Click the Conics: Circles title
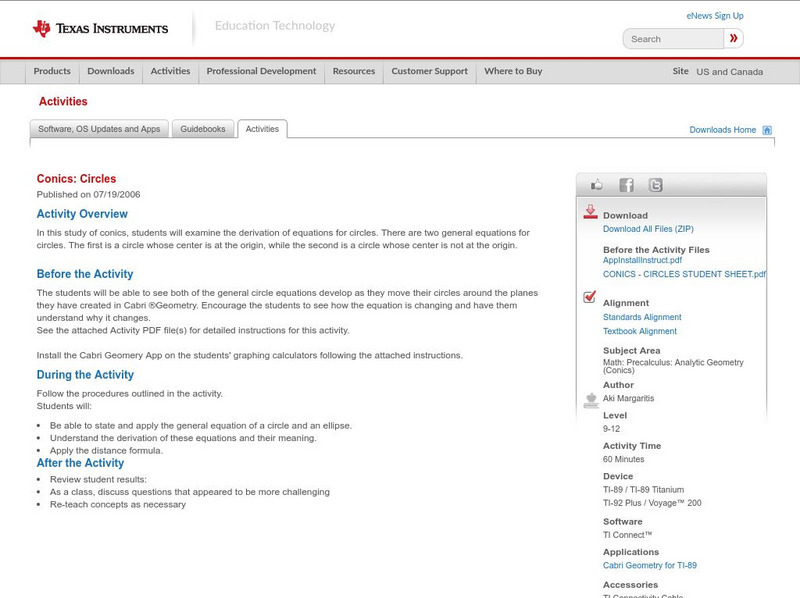The height and width of the screenshot is (598, 800). 77,179
